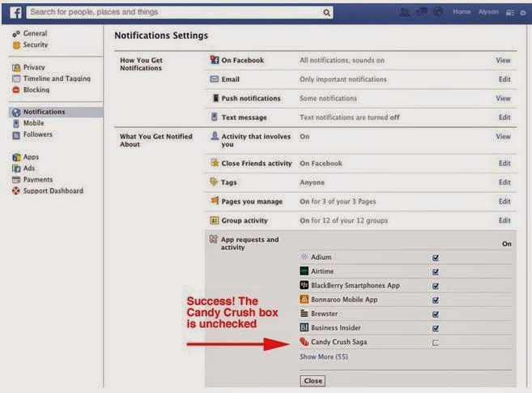Click the Payments card icon
This screenshot has height=393, width=532.
click(16, 180)
